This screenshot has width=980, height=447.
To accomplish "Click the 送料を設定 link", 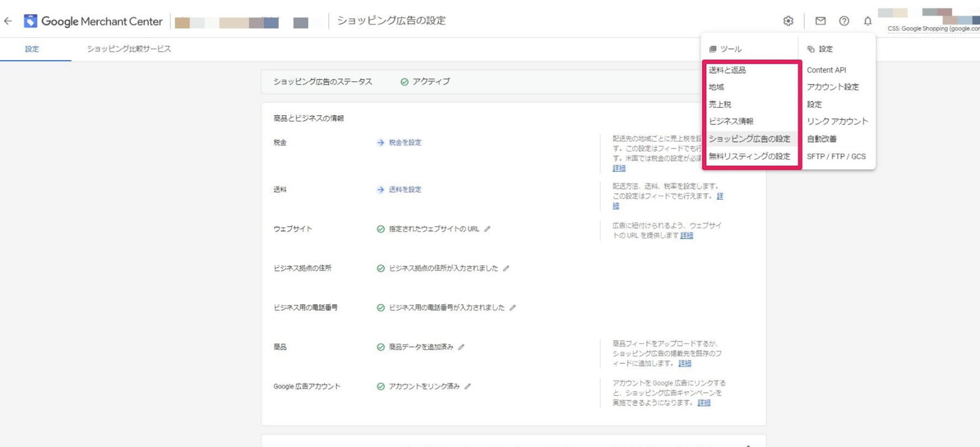I will (x=404, y=189).
